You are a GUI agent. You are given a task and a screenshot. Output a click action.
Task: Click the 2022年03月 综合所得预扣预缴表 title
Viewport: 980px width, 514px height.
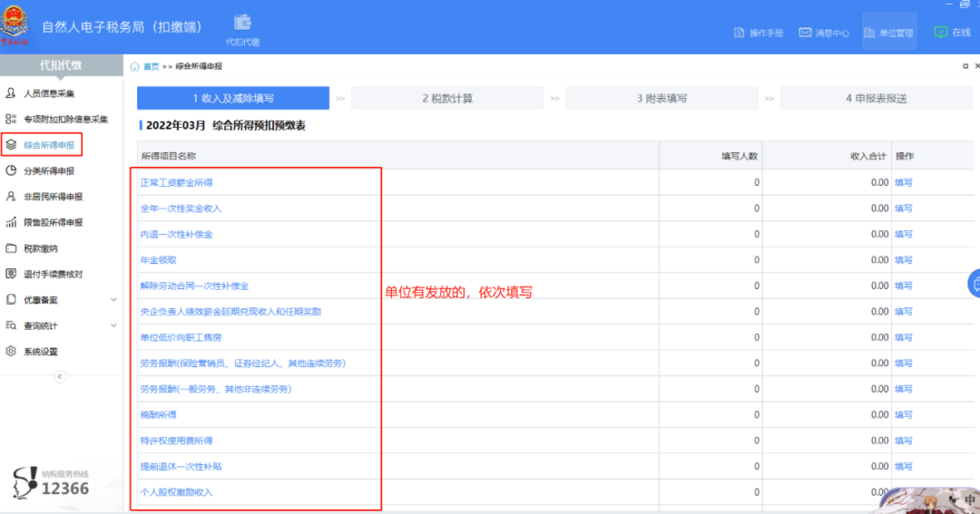coord(226,125)
